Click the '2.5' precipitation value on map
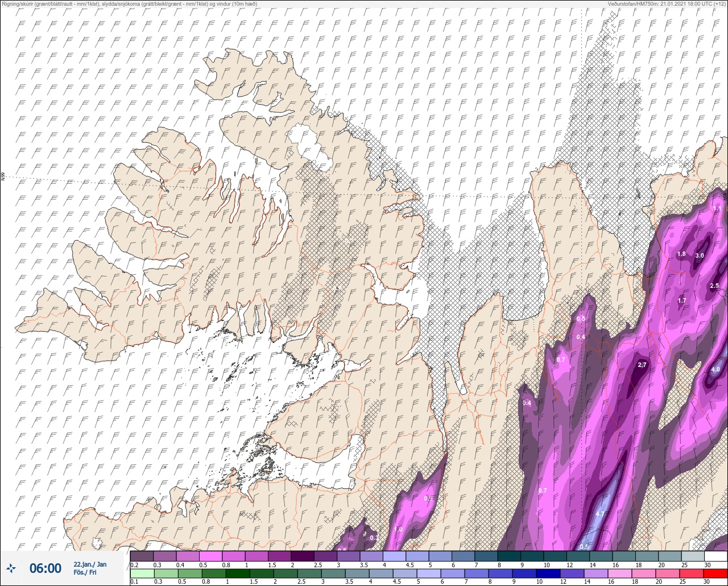 click(x=714, y=286)
